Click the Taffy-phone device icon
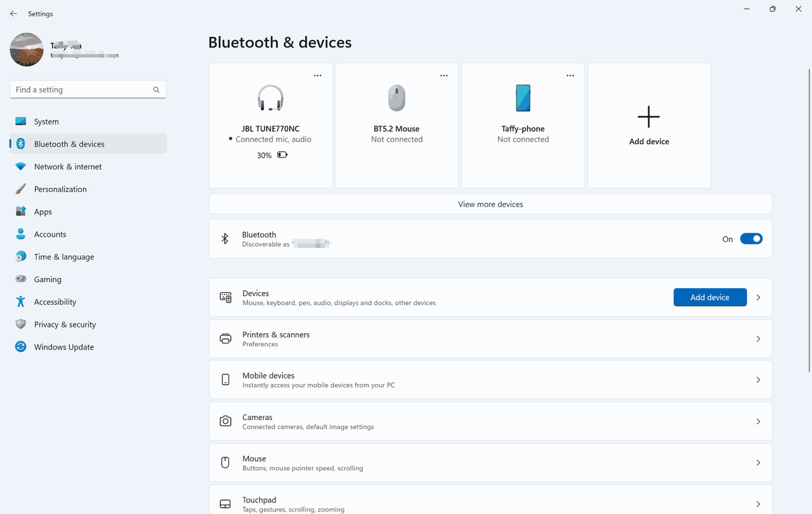The width and height of the screenshot is (812, 514). pos(523,98)
